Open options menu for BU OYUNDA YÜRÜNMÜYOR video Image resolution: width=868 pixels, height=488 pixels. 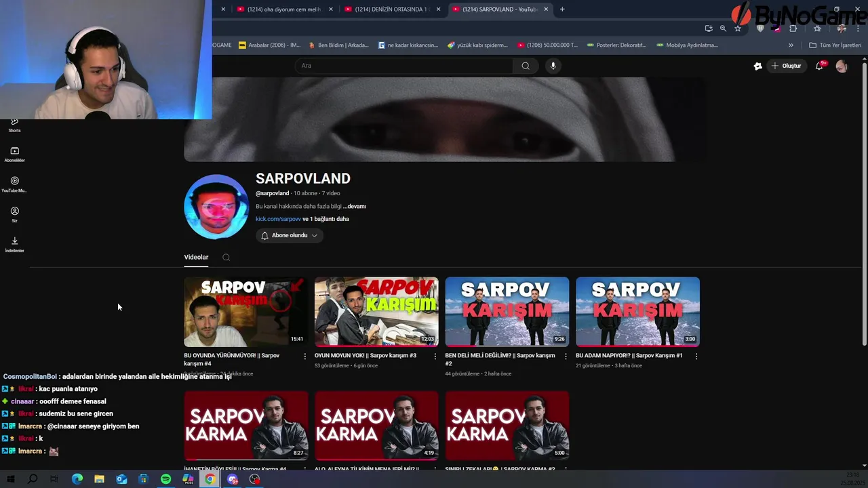(304, 357)
